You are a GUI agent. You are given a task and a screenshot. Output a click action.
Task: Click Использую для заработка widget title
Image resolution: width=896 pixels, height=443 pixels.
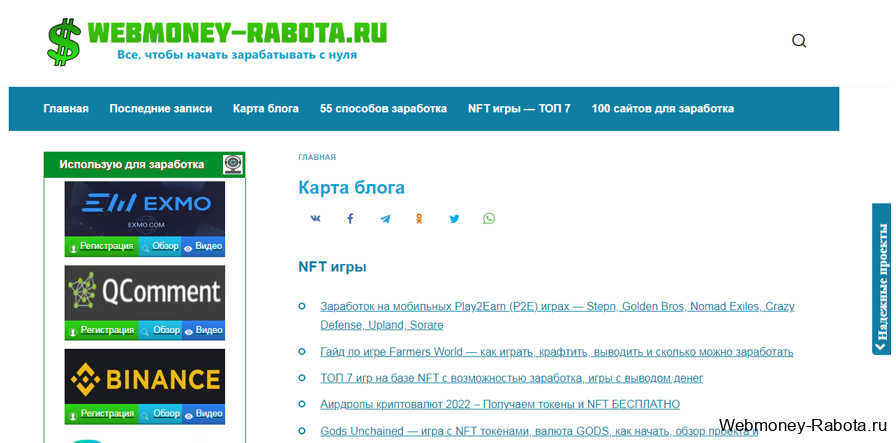[131, 165]
